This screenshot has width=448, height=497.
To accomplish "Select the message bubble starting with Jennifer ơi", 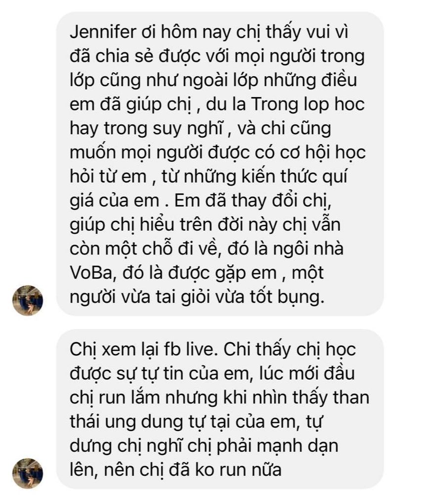I will pos(220,164).
